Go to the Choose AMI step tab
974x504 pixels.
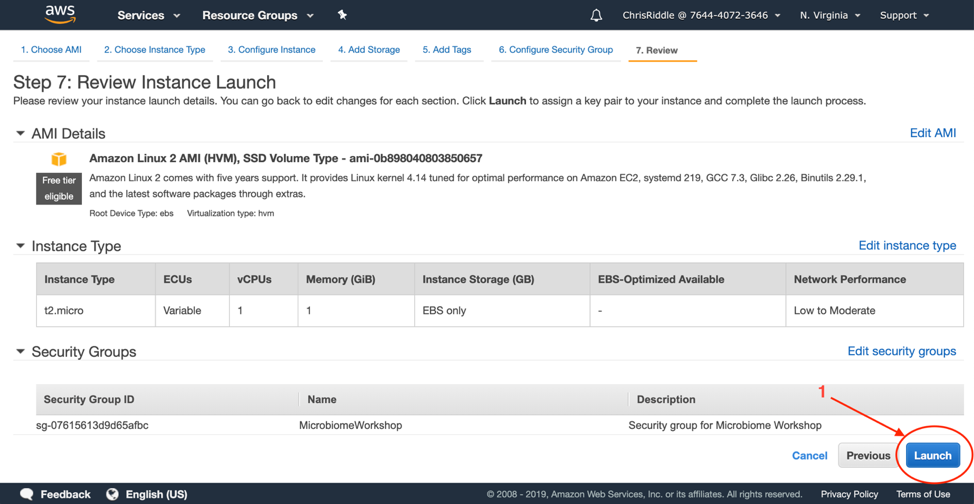[51, 49]
